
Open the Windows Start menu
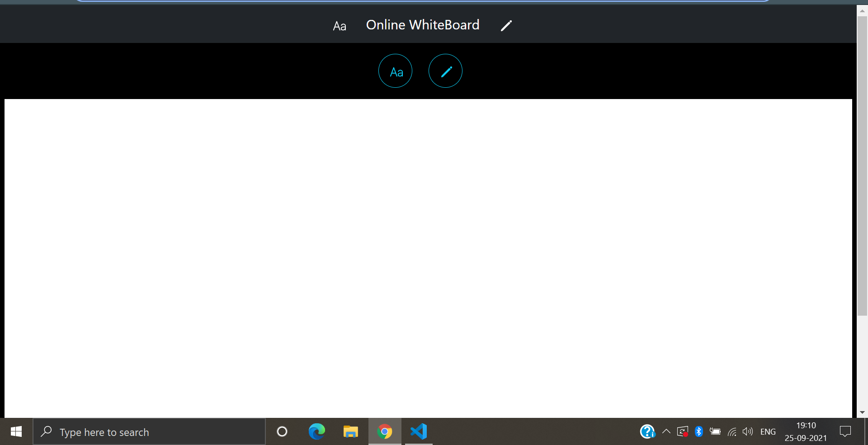point(15,431)
